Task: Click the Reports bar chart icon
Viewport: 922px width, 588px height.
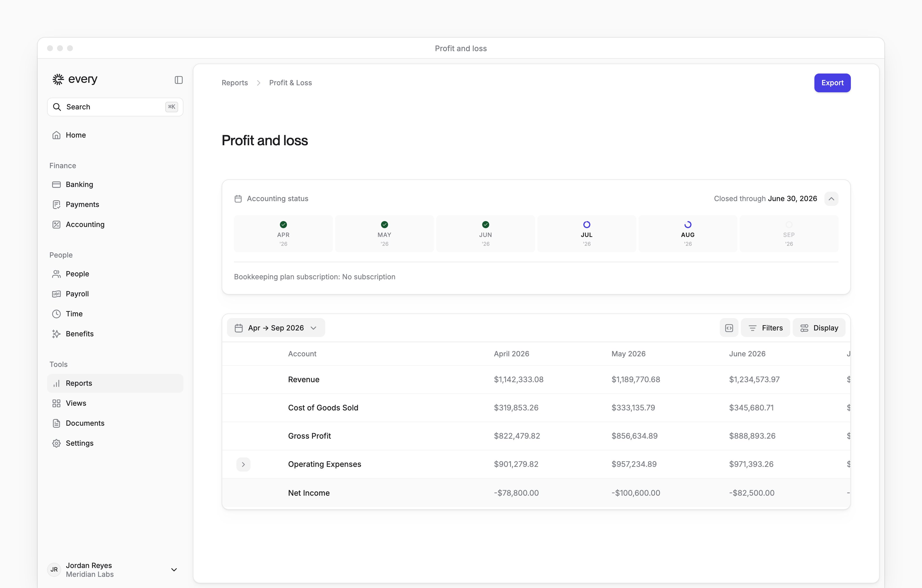Action: click(x=56, y=383)
